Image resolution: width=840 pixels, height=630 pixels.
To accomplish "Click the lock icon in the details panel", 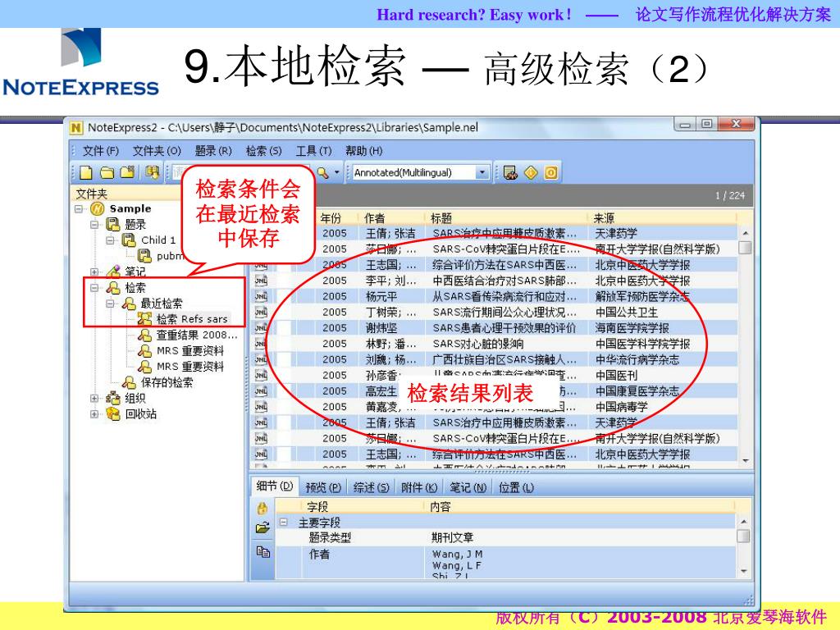I will (x=262, y=509).
